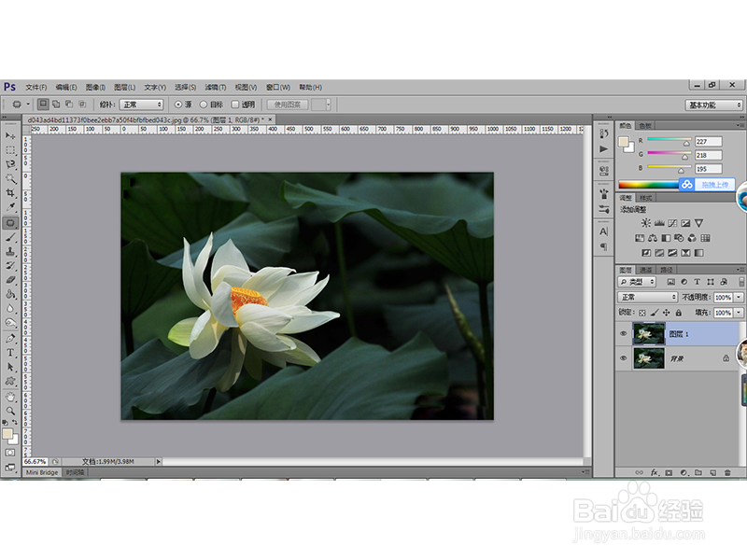Select the Pen tool
Screen dimensions: 747x560
click(10, 339)
